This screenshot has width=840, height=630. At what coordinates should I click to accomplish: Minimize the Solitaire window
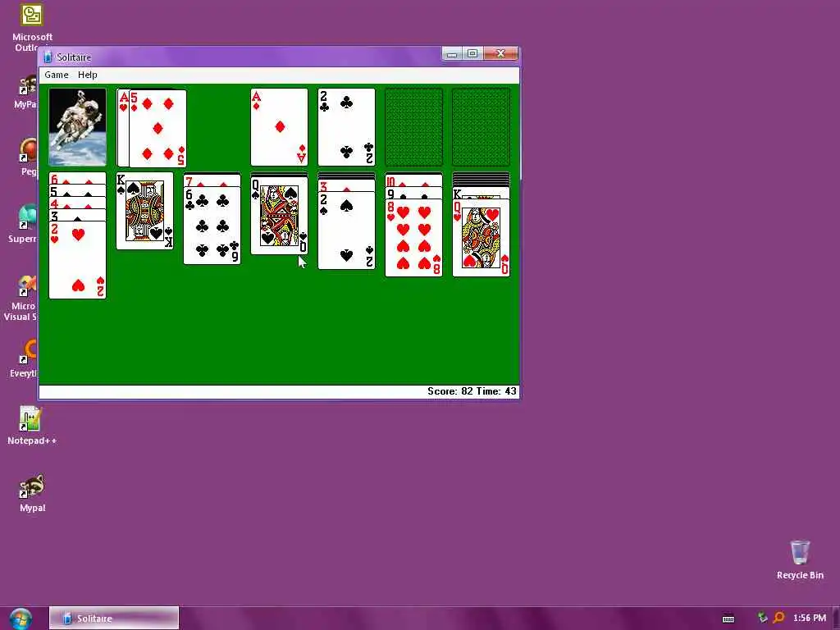click(452, 53)
